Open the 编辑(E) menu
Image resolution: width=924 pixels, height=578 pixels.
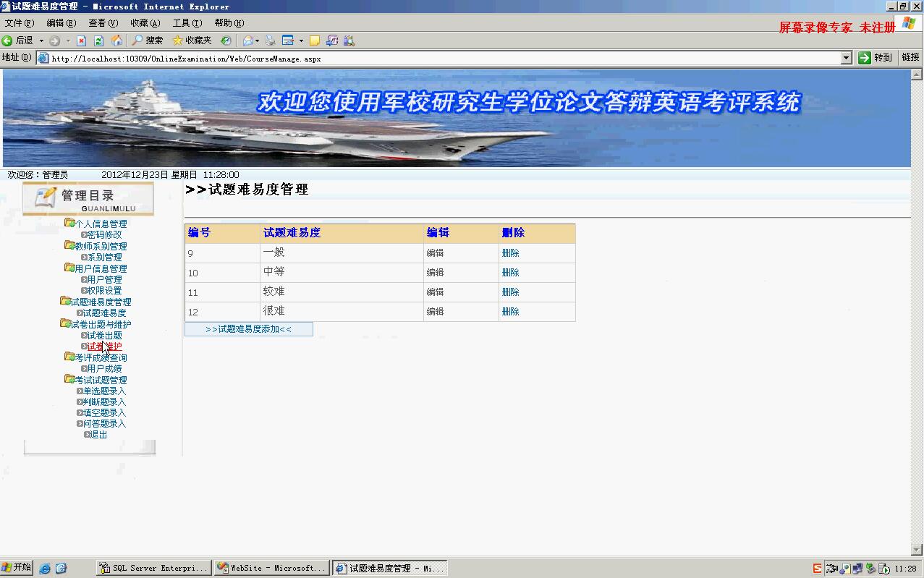click(x=61, y=23)
